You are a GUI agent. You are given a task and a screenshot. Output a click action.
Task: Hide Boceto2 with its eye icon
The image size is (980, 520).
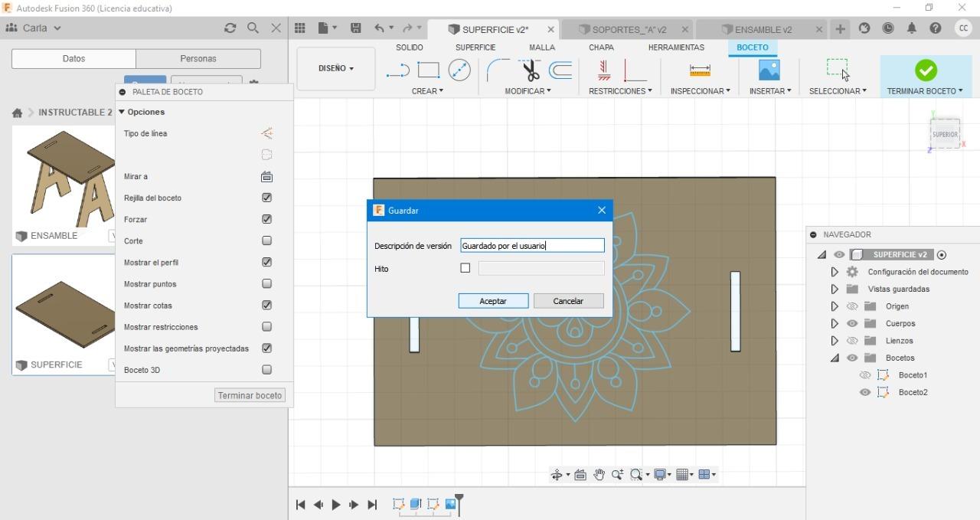pyautogui.click(x=865, y=392)
